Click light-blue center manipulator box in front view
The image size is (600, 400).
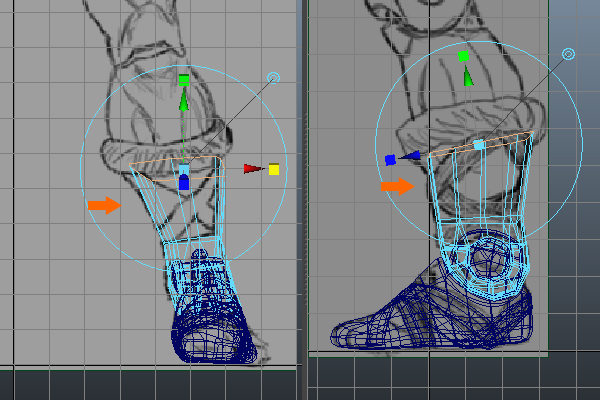[184, 170]
